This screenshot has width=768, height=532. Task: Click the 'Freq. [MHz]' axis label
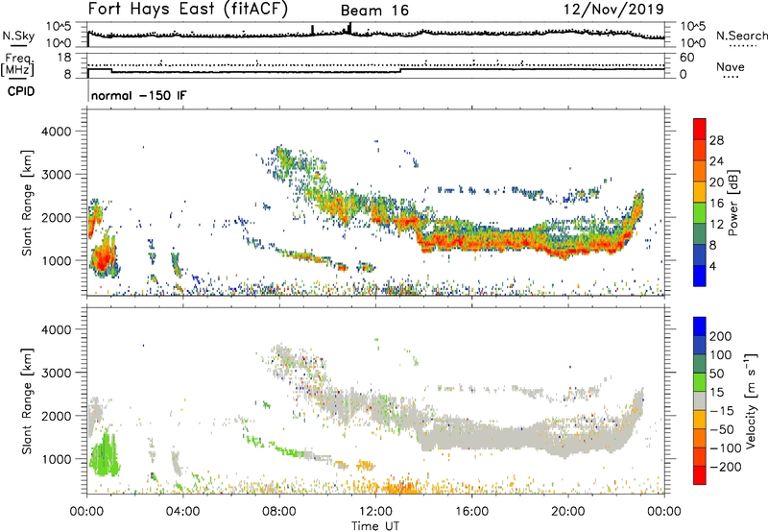(17, 65)
